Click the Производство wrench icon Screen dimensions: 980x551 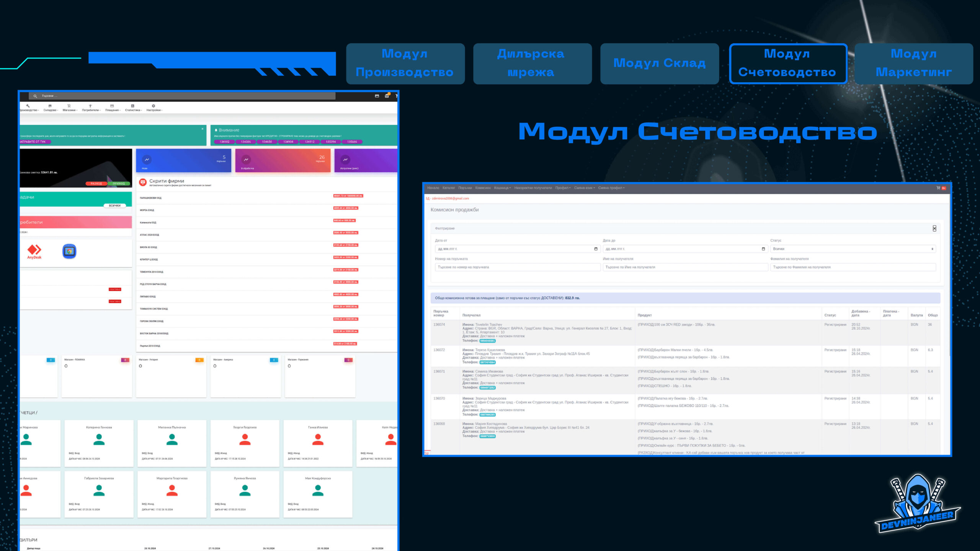tap(28, 106)
